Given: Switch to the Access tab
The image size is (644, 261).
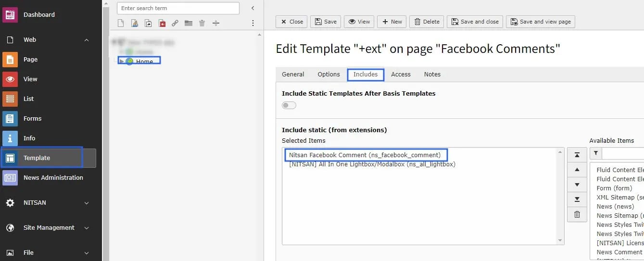Looking at the screenshot, I should coord(401,75).
